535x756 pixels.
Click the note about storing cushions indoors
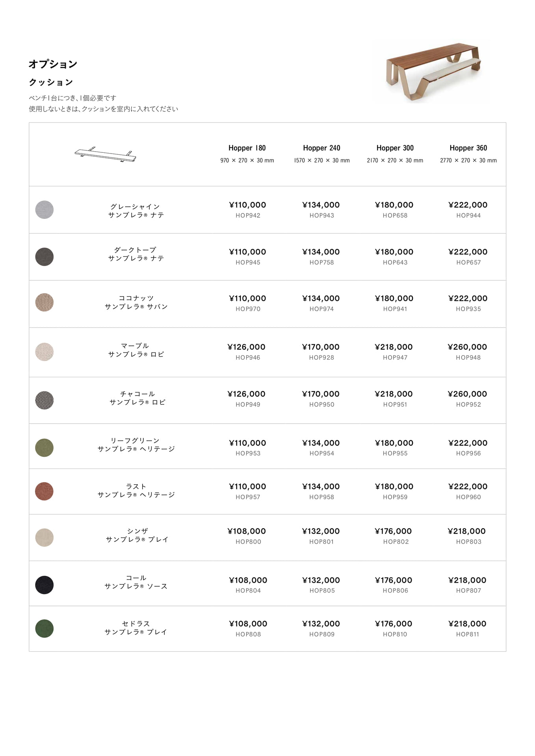103,109
